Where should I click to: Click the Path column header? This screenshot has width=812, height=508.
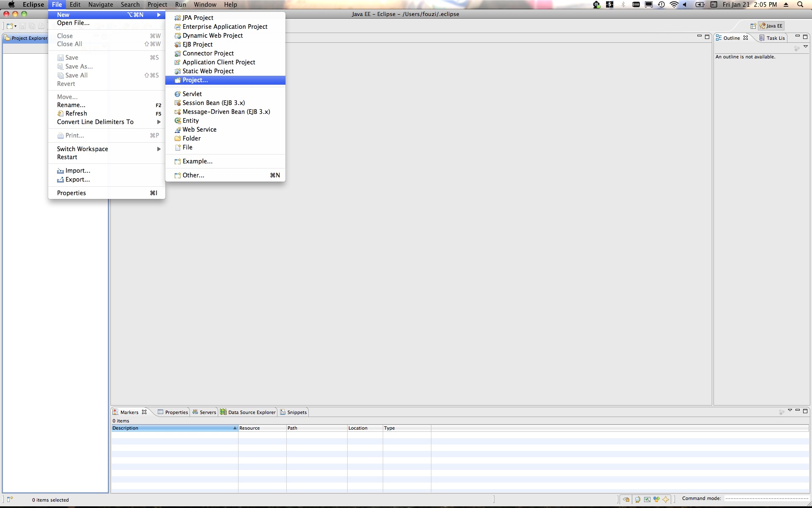[317, 428]
